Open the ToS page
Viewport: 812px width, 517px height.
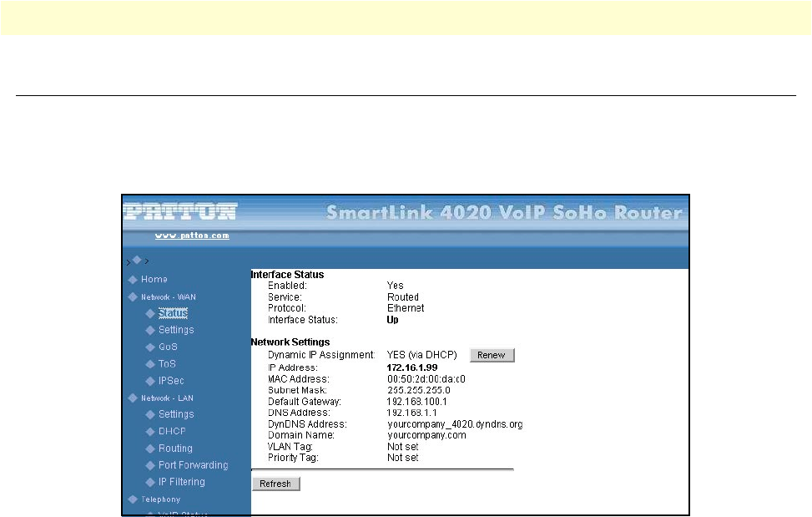(167, 363)
